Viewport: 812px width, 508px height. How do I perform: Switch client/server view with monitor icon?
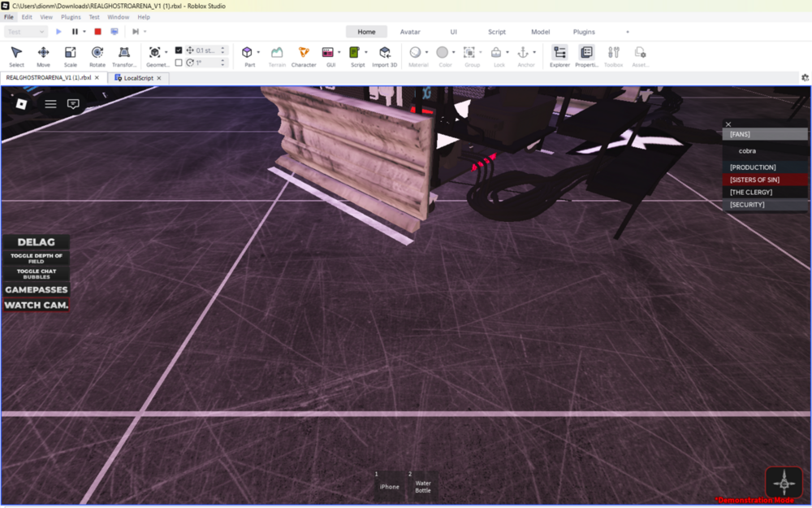[x=114, y=32]
